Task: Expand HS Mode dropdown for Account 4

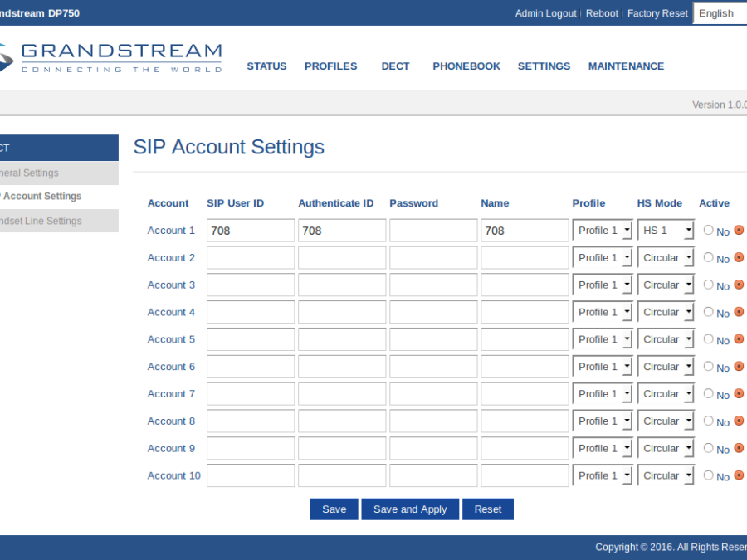Action: [x=666, y=312]
